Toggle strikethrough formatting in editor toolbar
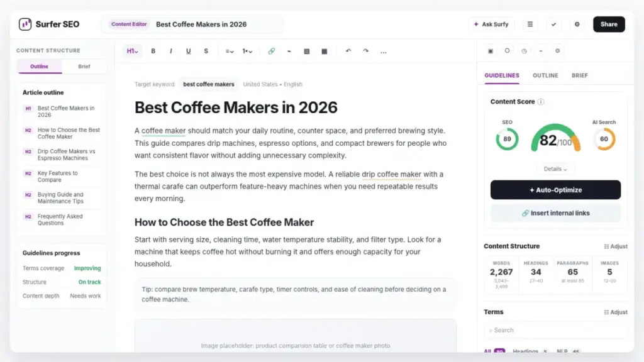644x362 pixels. tap(206, 52)
